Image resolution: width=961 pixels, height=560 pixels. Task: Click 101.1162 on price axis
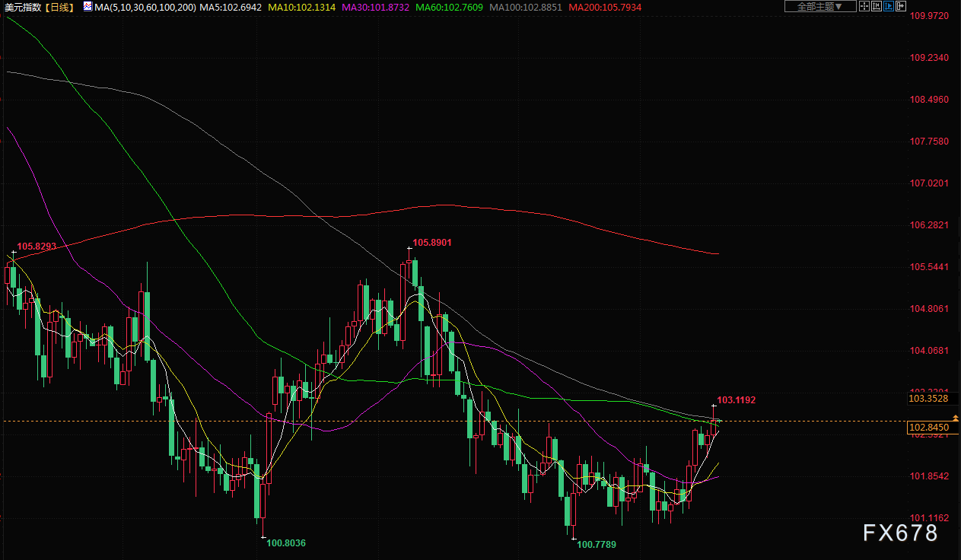pyautogui.click(x=930, y=518)
